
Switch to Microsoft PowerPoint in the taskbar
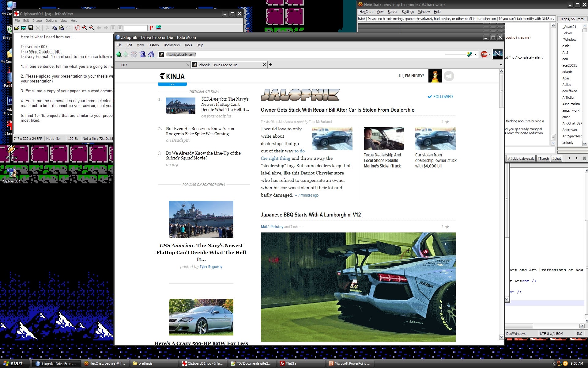coord(351,363)
